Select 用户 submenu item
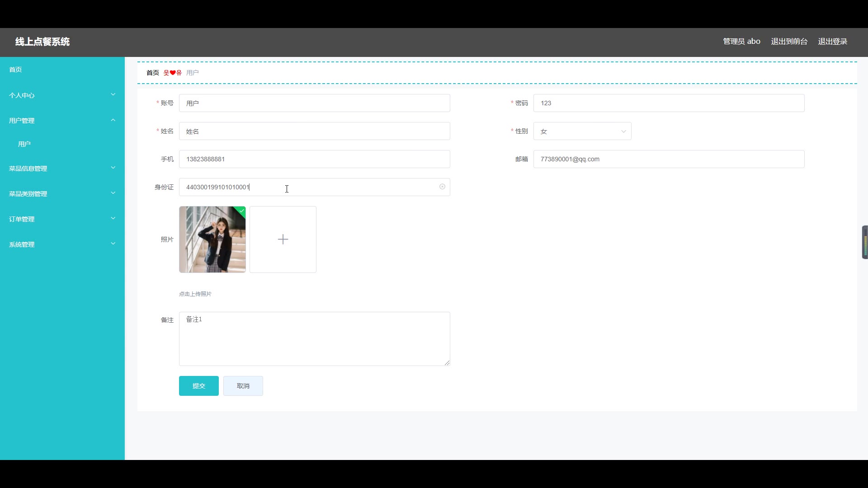 [24, 144]
